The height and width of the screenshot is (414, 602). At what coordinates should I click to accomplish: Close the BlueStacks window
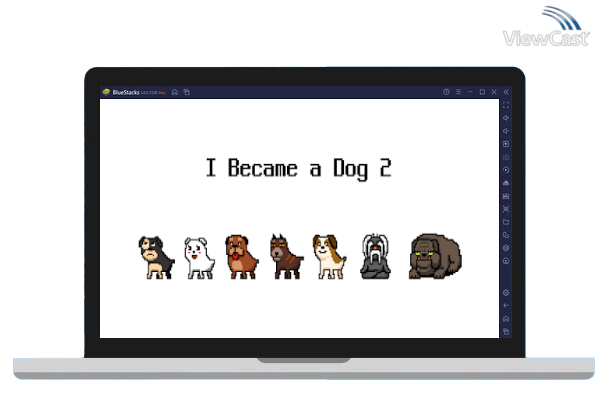point(494,92)
